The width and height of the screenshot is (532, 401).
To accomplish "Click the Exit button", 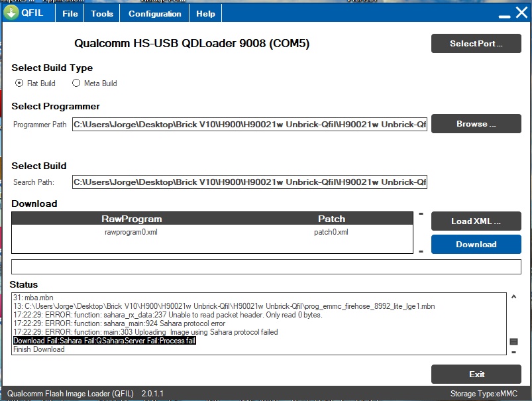I will [x=476, y=374].
